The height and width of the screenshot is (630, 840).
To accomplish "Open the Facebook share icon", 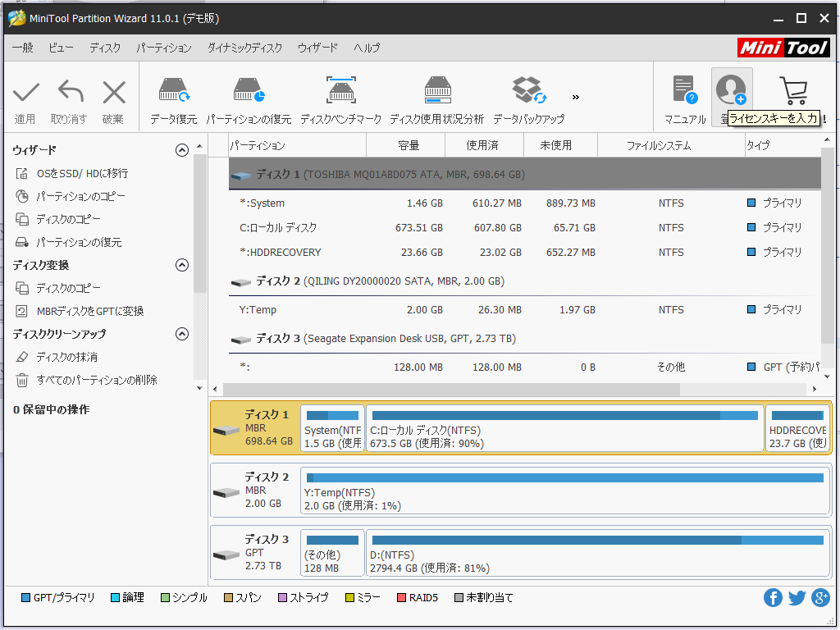I will pyautogui.click(x=773, y=597).
